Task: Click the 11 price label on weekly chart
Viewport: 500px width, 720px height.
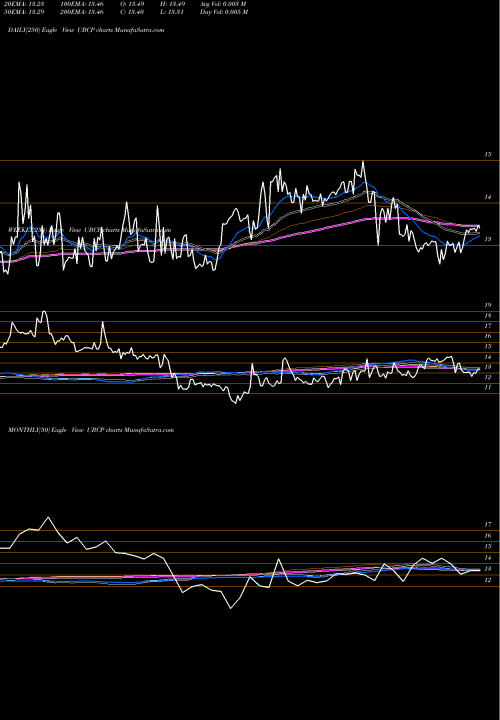Action: click(x=488, y=388)
